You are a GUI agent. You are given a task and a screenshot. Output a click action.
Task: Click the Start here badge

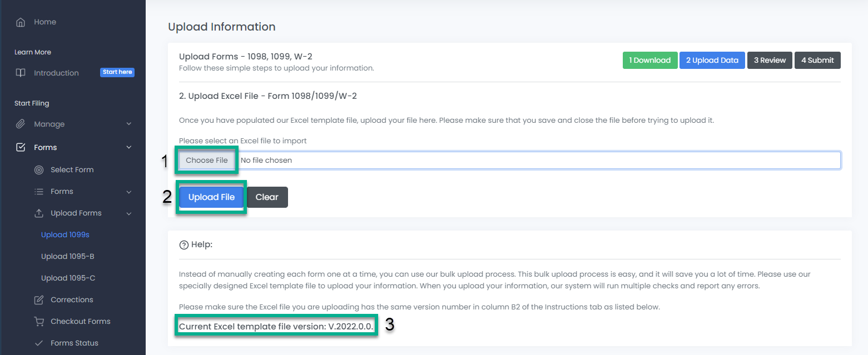(117, 72)
